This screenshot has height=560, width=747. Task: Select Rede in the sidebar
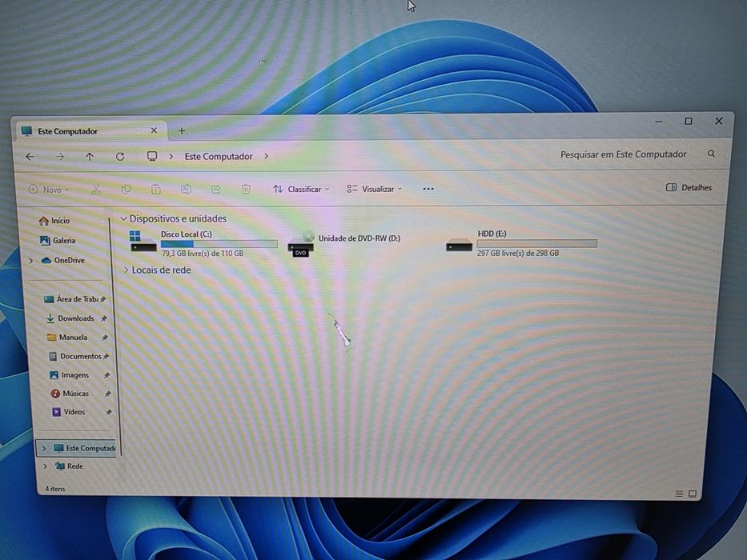(69, 466)
